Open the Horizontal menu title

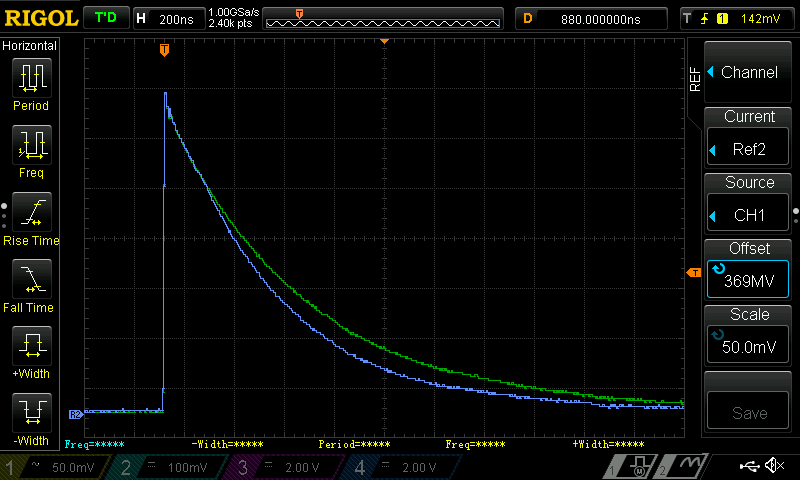pyautogui.click(x=30, y=46)
